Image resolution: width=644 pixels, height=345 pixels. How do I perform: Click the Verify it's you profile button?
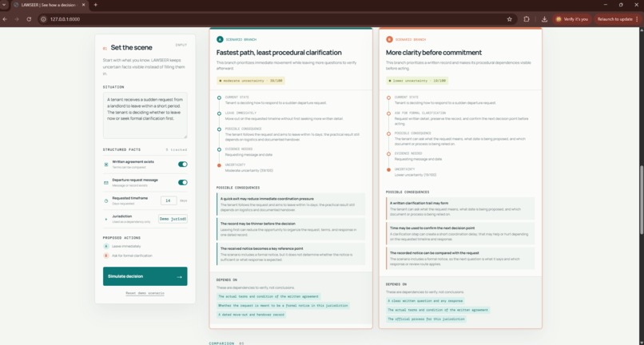pos(572,19)
